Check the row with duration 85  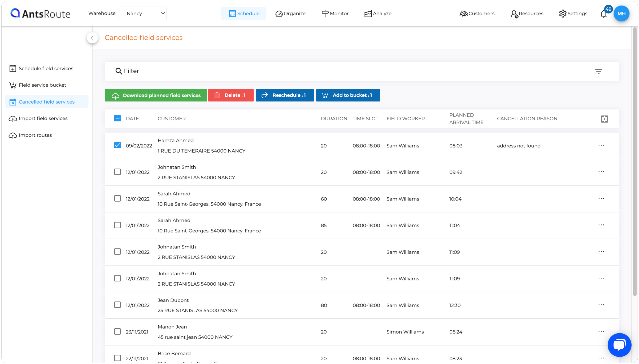118,225
